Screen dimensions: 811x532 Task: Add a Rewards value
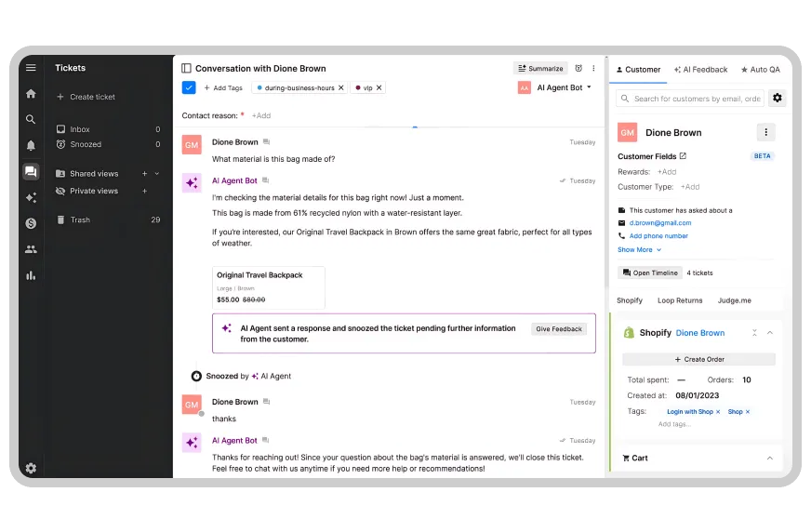coord(667,172)
